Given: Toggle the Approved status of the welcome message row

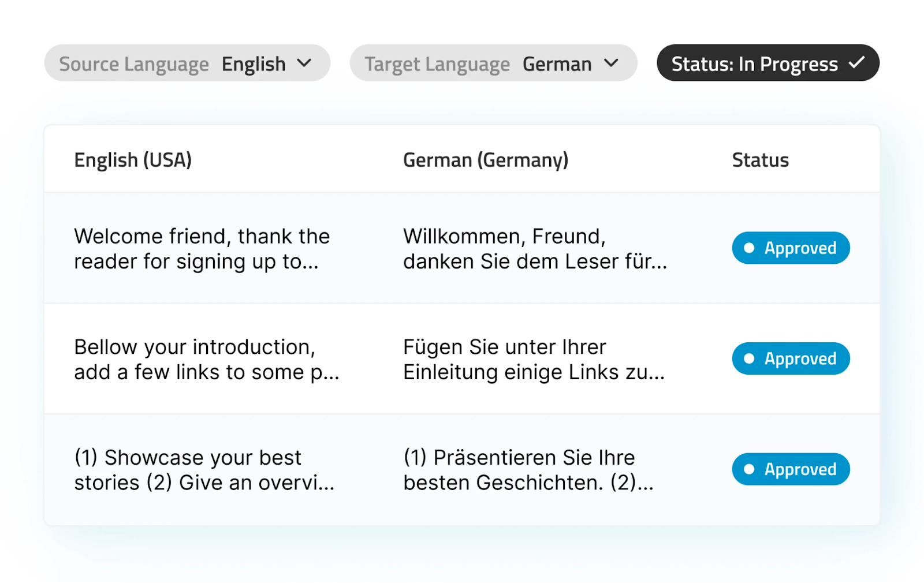Looking at the screenshot, I should coord(791,248).
